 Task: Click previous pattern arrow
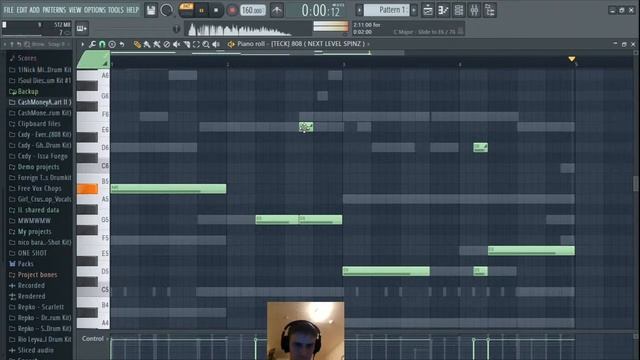[x=359, y=10]
